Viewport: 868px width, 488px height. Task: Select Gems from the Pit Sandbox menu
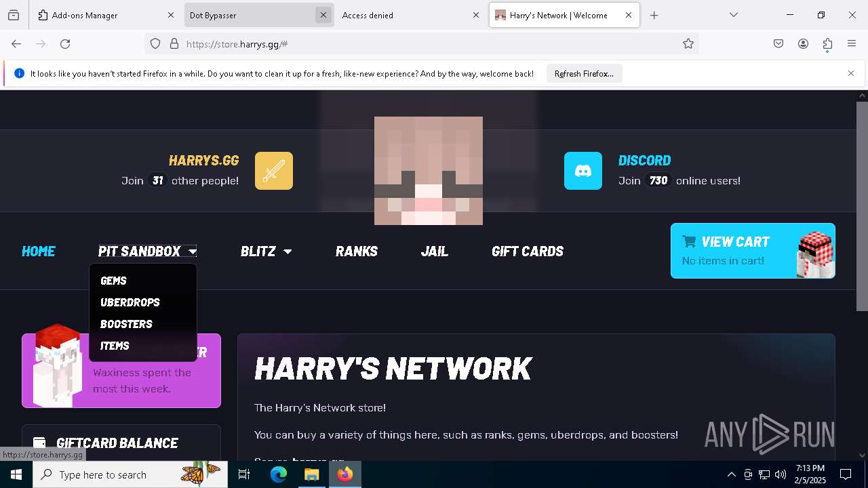point(113,281)
